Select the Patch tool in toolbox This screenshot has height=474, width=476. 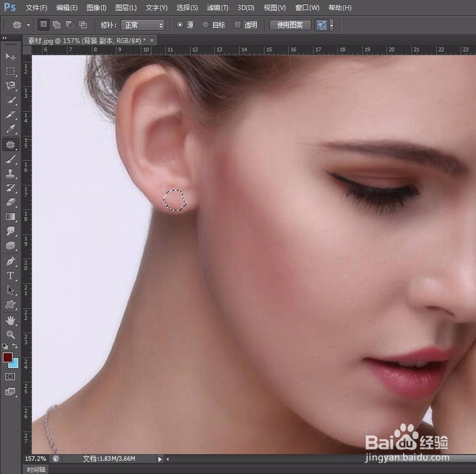10,145
